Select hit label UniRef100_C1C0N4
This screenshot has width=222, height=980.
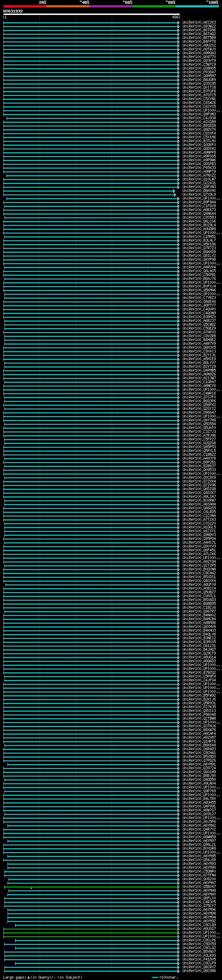pyautogui.click(x=199, y=516)
